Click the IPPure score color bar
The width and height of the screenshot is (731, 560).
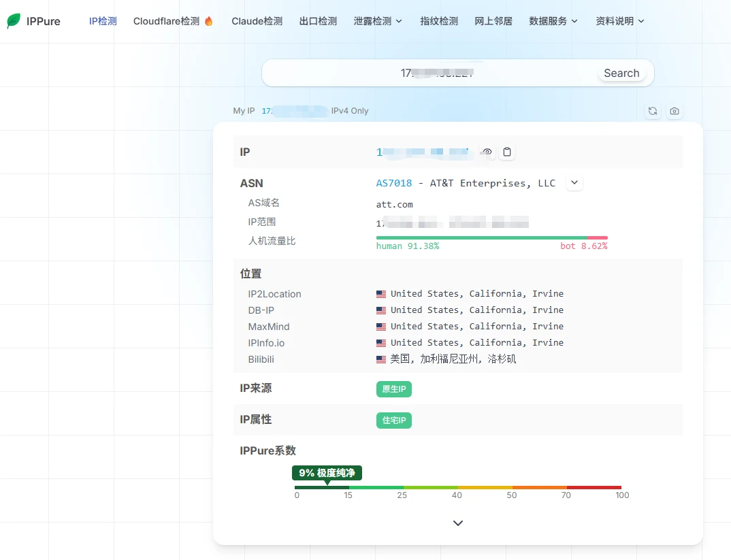[458, 487]
